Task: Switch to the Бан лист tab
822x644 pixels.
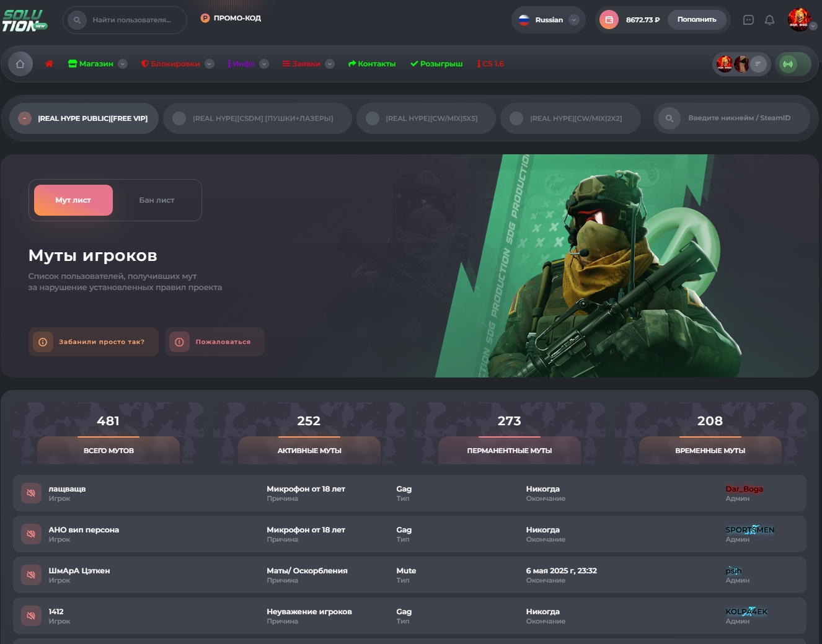Action: point(157,200)
